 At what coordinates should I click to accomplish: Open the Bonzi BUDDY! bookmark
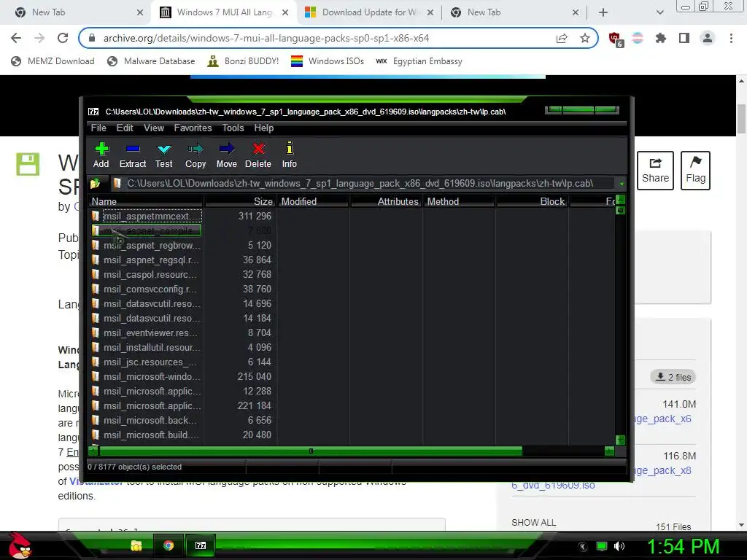(x=243, y=61)
